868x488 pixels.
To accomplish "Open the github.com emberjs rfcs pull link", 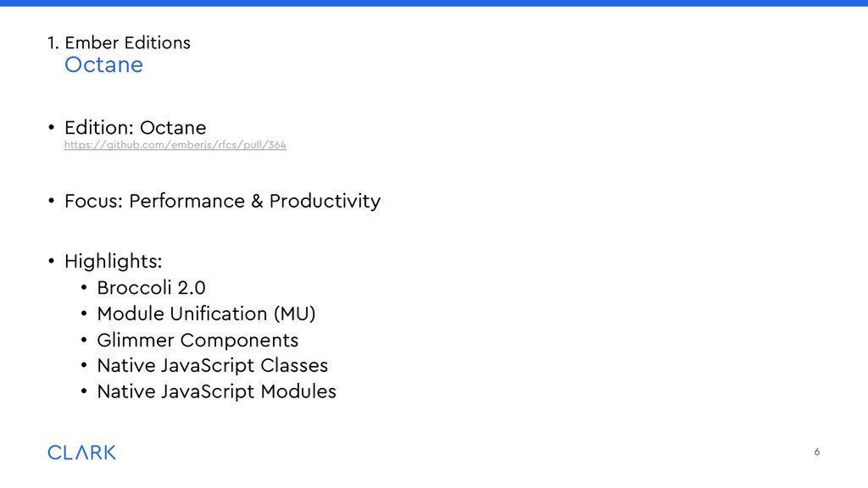I will point(175,145).
